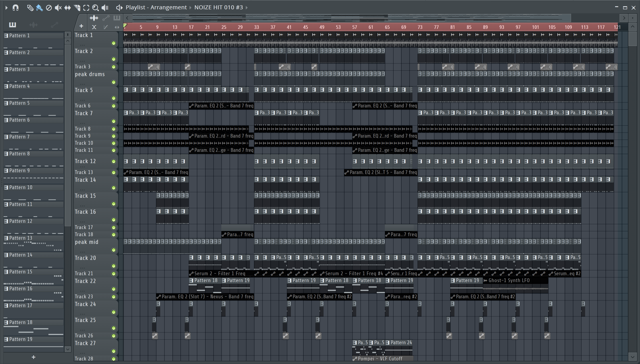
Task: Click bar 33 on the timeline ruler
Action: [x=256, y=27]
